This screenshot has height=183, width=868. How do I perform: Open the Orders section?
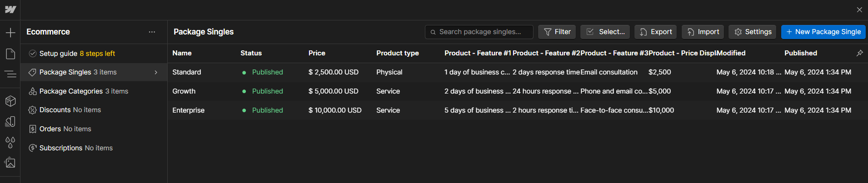click(50, 129)
